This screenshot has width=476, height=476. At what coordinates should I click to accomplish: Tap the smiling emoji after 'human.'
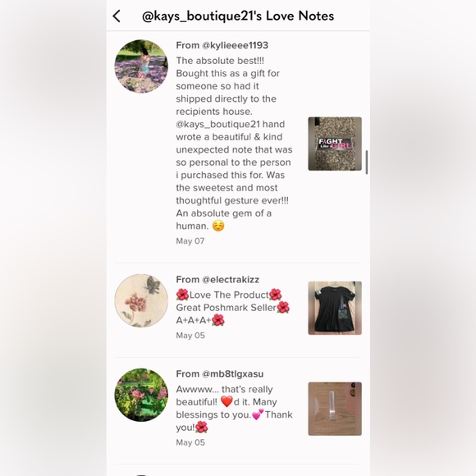pos(218,226)
